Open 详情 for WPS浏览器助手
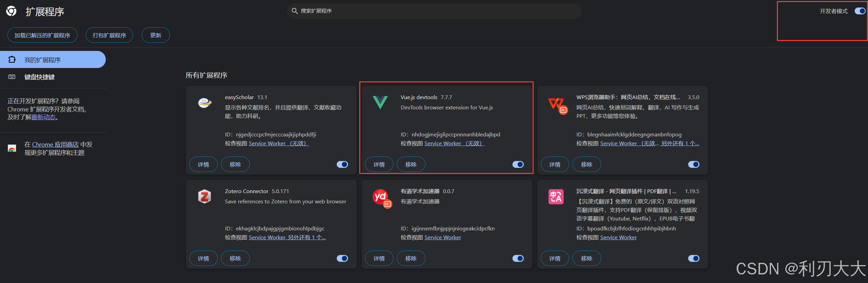Viewport: 868px width, 283px height. (555, 164)
